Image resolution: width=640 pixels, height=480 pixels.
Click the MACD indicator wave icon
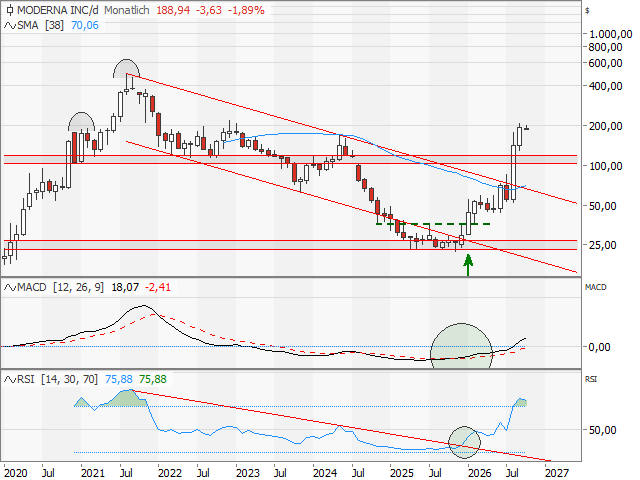tap(10, 288)
